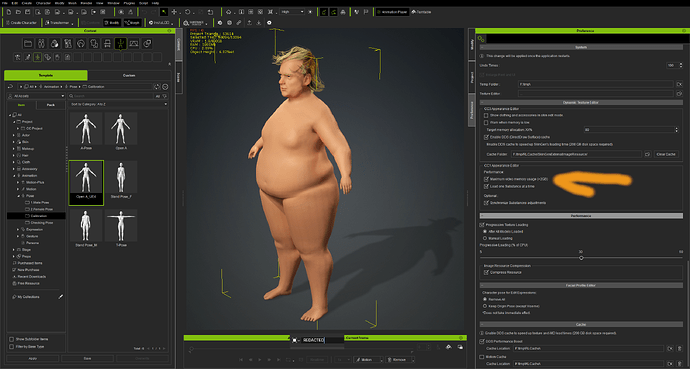Collapse the Performance section header
The width and height of the screenshot is (690, 369).
point(581,216)
